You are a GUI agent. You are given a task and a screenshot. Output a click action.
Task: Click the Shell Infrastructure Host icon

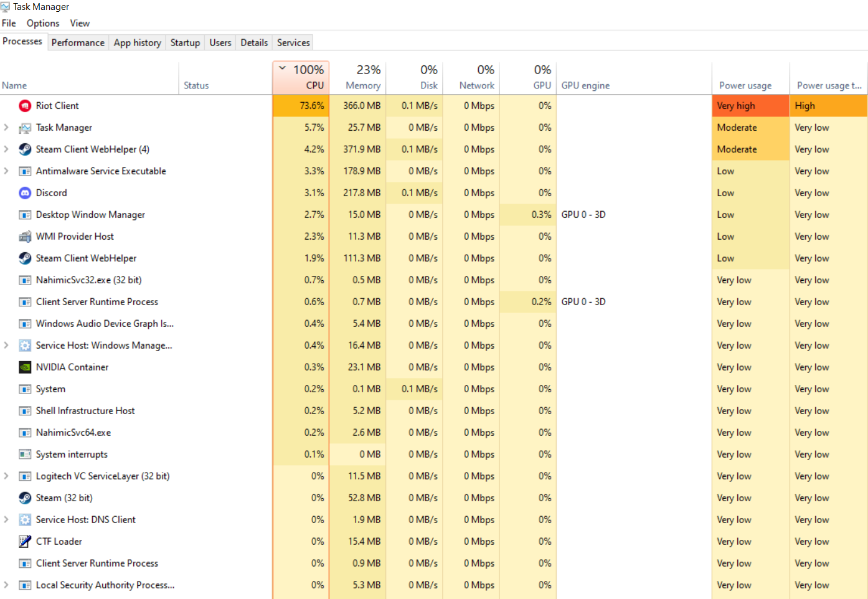tap(25, 411)
